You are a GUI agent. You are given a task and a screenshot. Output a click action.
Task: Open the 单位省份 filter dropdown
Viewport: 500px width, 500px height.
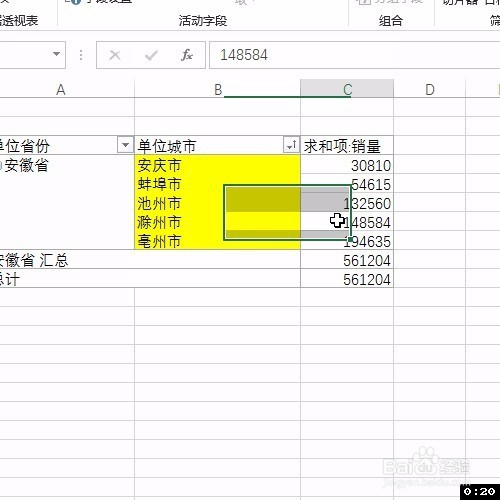(125, 145)
